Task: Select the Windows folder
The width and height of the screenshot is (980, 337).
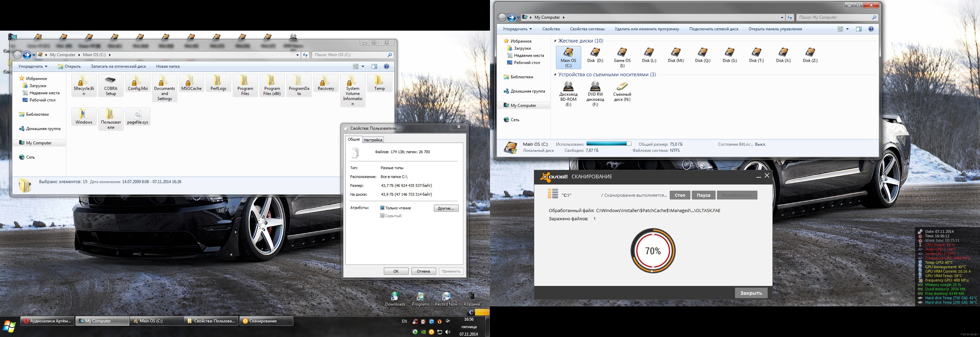Action: pyautogui.click(x=84, y=116)
